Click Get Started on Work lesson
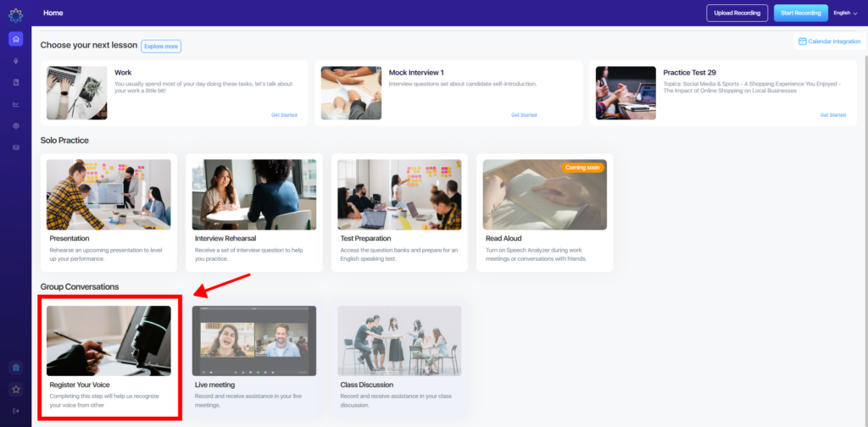Viewport: 868px width, 427px height. (x=284, y=114)
